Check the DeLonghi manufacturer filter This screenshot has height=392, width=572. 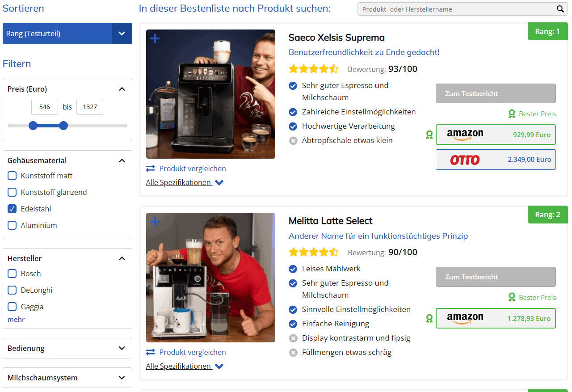12,290
